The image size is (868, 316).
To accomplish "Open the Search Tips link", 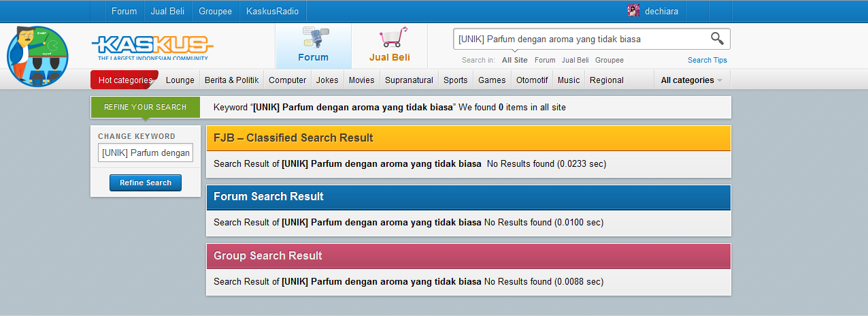I will click(707, 60).
